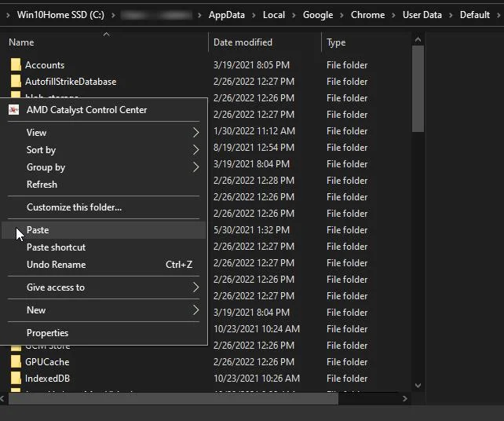The height and width of the screenshot is (421, 504).
Task: Open the View submenu
Action: click(104, 133)
